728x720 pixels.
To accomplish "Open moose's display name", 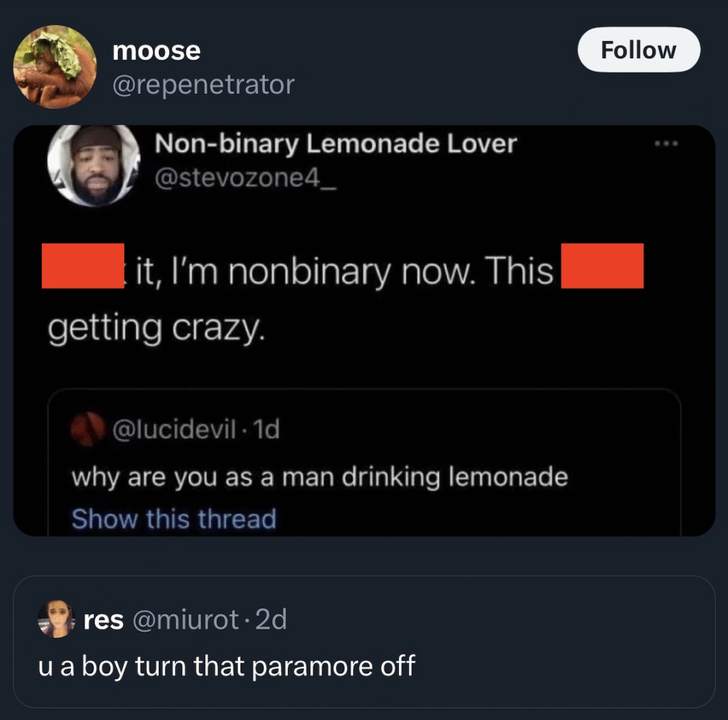I will (x=156, y=50).
